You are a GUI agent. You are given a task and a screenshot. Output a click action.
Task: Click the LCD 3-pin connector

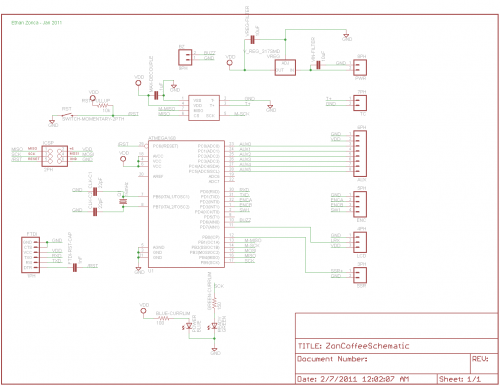[360, 242]
